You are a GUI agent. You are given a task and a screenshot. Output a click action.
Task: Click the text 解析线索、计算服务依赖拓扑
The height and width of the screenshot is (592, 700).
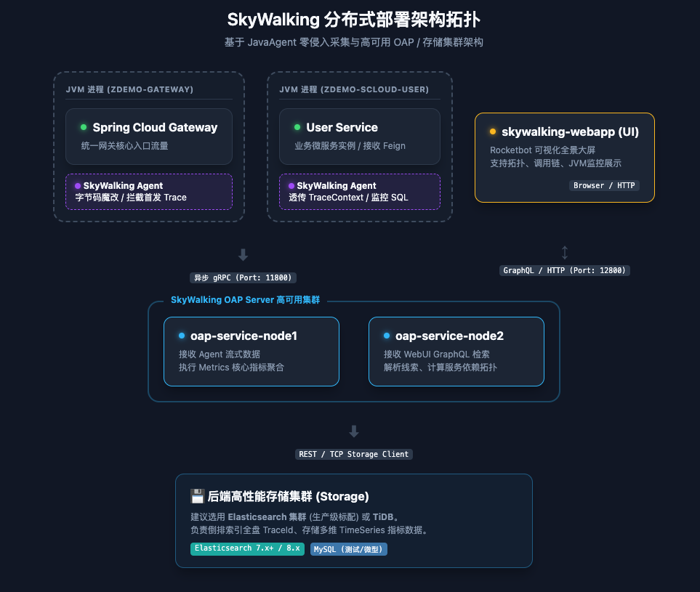440,367
